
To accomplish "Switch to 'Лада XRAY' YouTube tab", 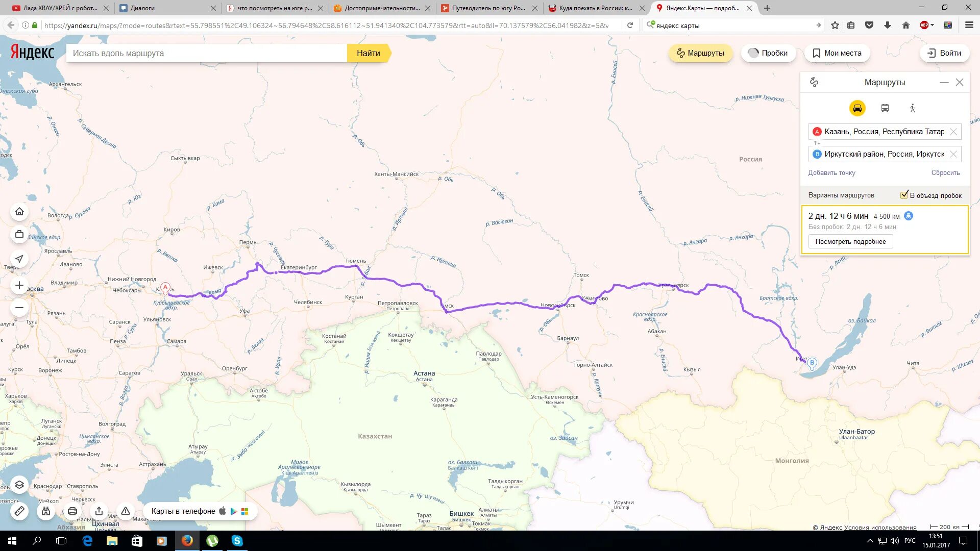I will pos(60,8).
